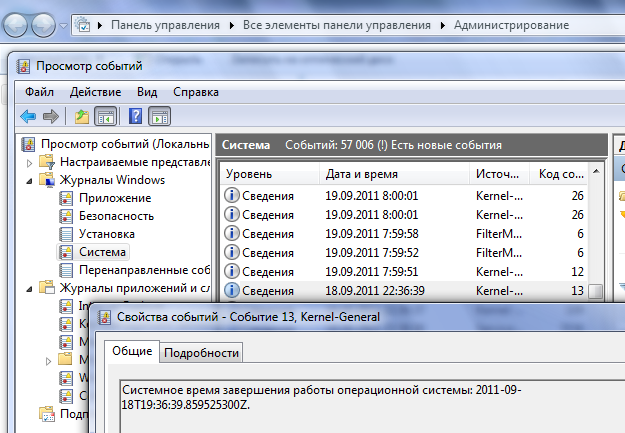Viewport: 625px width, 433px height.
Task: Toggle the console tree pane icon
Action: [x=104, y=116]
